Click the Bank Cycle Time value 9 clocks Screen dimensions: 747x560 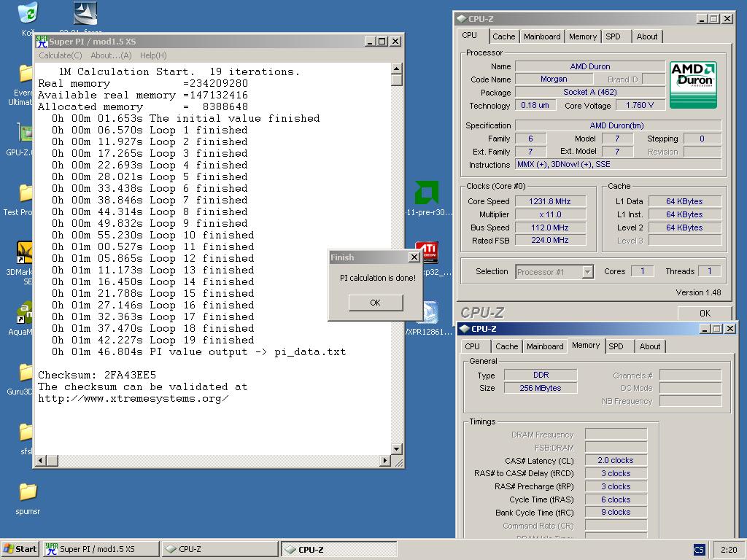616,513
